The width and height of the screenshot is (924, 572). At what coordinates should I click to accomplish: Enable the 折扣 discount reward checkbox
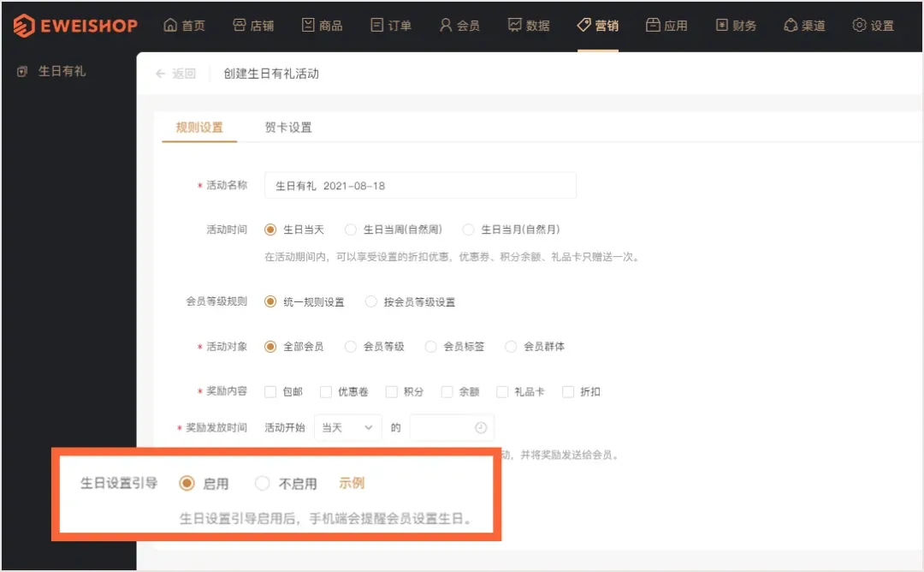coord(568,391)
